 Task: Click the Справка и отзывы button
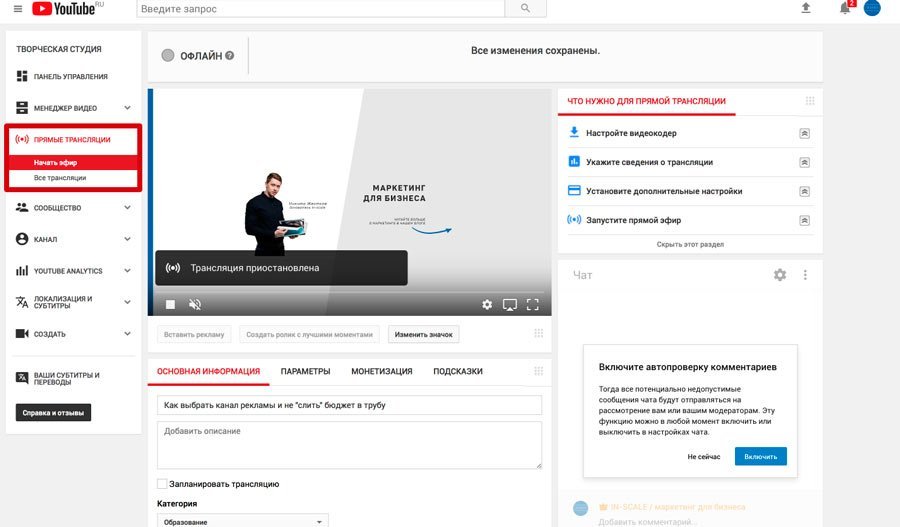(x=53, y=412)
